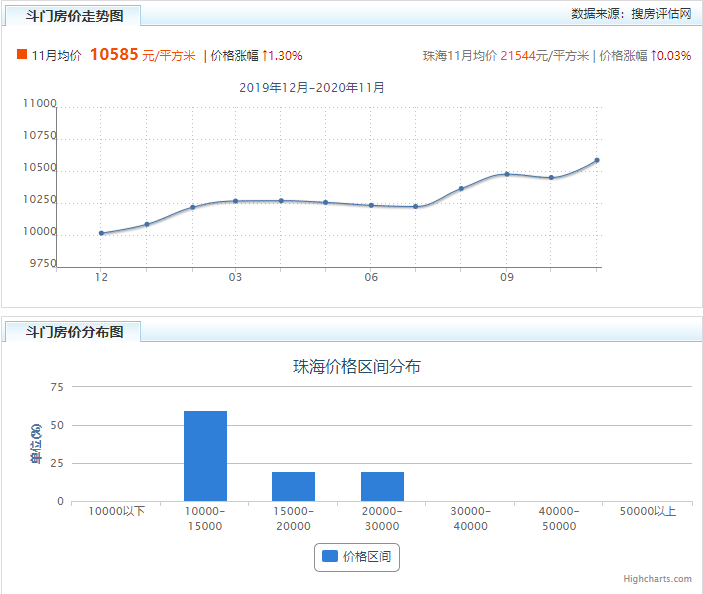Click the 15000-20000 price range bar

(294, 486)
